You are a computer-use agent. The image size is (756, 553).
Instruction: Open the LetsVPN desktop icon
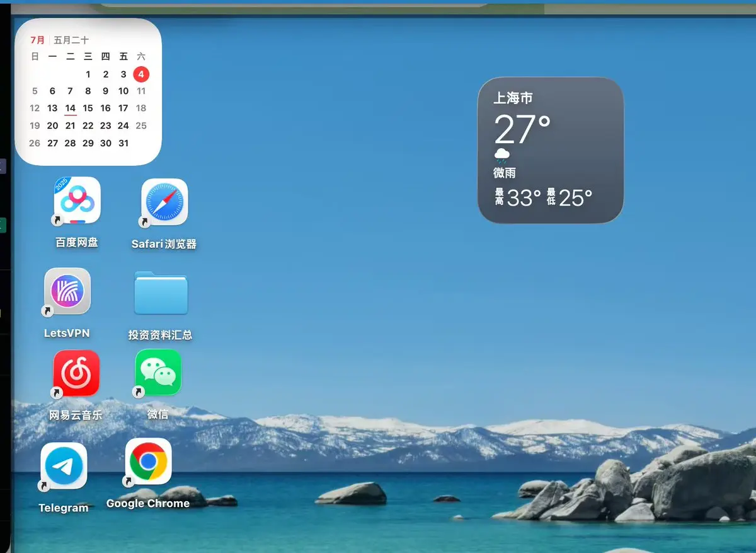67,291
